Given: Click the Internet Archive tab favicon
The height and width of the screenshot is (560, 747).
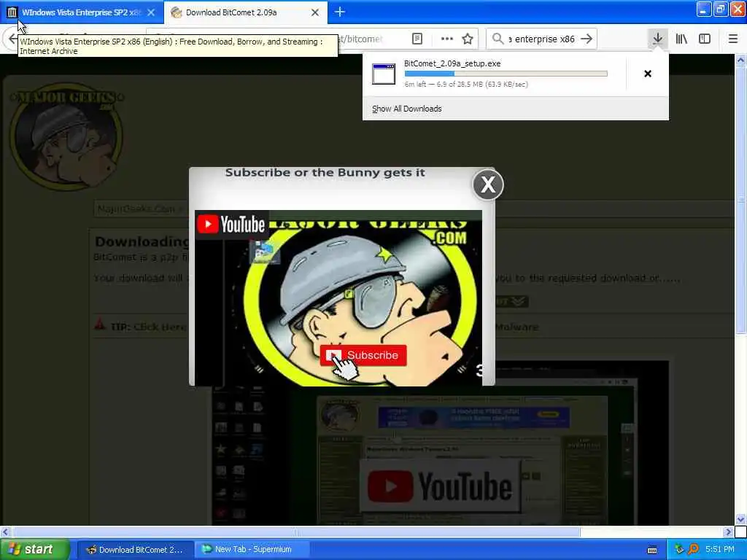Looking at the screenshot, I should coord(12,12).
